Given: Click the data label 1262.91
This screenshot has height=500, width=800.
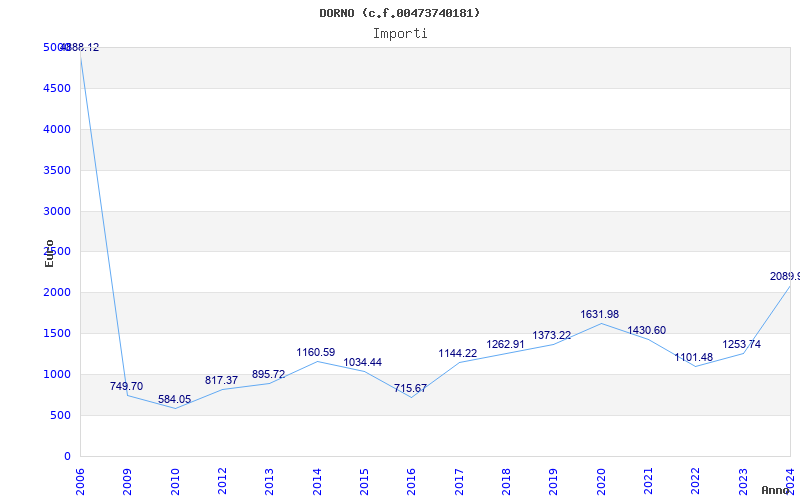Looking at the screenshot, I should point(505,344).
